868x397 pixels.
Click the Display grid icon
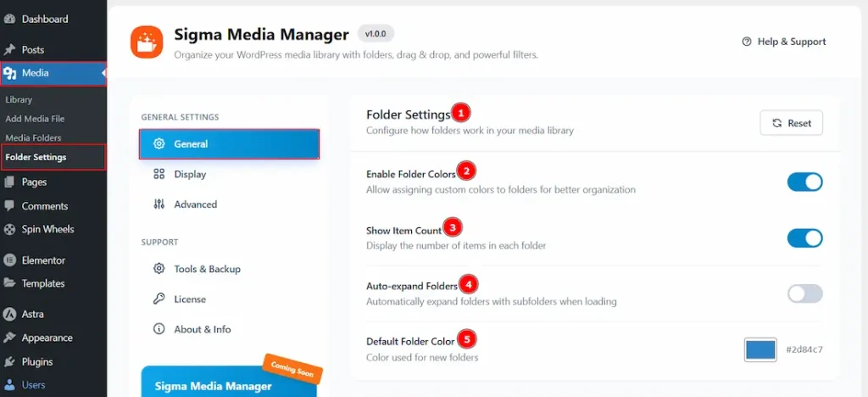click(x=159, y=175)
